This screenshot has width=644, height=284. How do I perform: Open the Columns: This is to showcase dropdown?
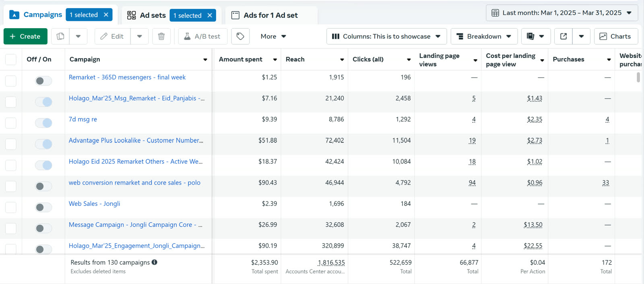coord(386,36)
